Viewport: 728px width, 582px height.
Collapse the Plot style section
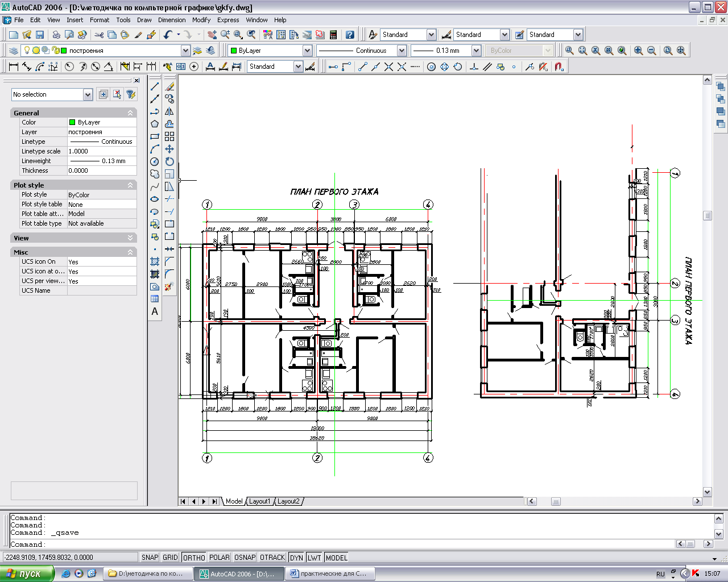coord(130,185)
